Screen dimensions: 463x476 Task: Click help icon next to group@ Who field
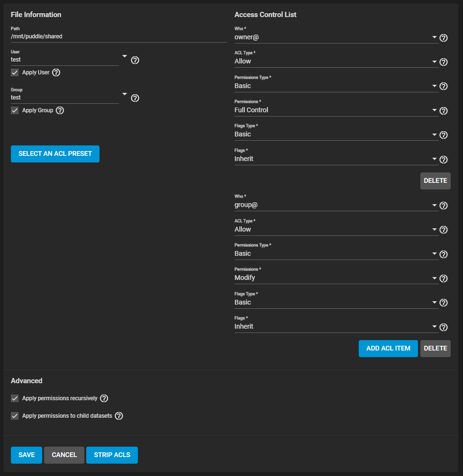[x=444, y=206]
